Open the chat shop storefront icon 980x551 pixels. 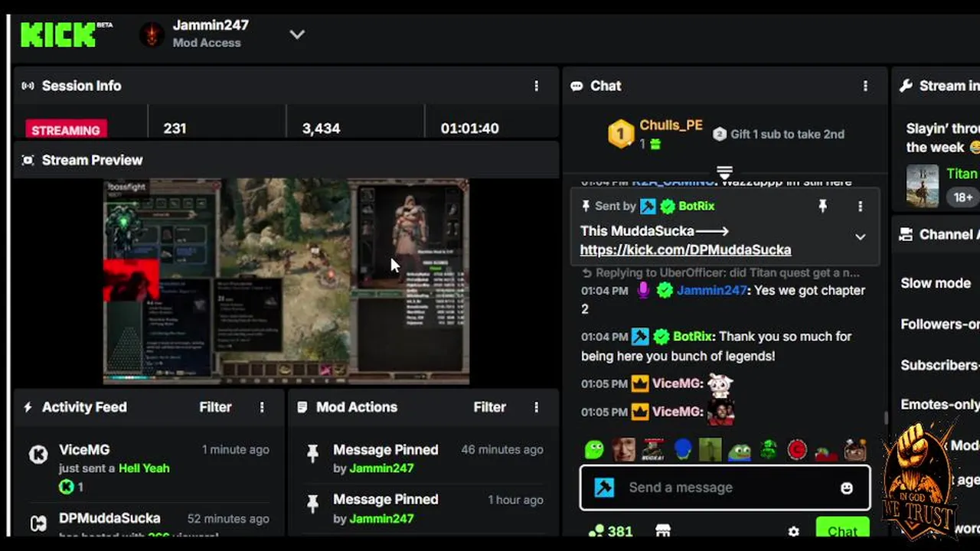pos(664,530)
